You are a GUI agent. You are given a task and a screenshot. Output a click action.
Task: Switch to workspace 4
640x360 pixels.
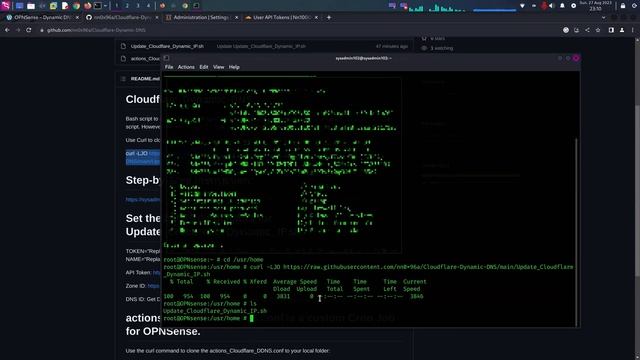pos(148,6)
